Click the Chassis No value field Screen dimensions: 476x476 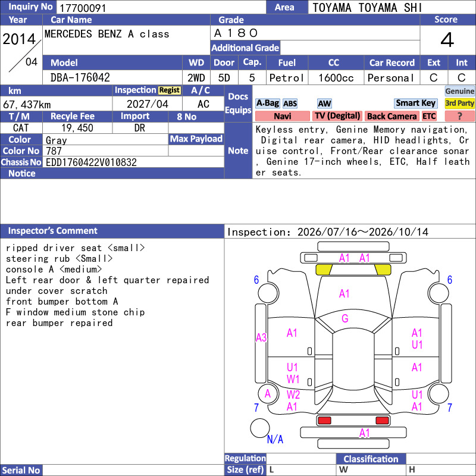point(133,162)
